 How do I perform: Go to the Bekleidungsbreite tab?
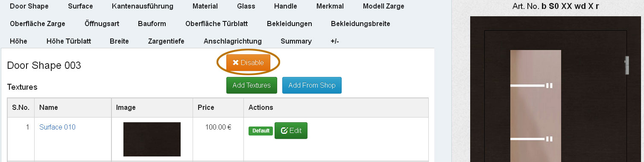360,24
